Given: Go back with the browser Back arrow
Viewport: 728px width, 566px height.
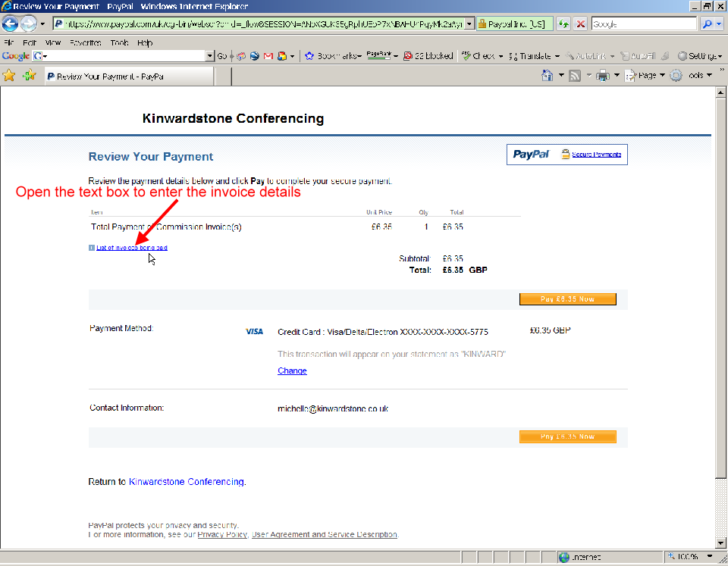Looking at the screenshot, I should click(10, 23).
